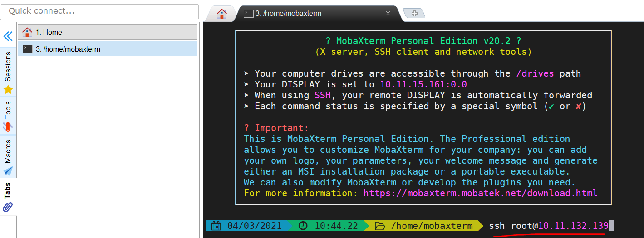Click the house icon beside '1. Home'
The height and width of the screenshot is (238, 644).
coord(27,32)
